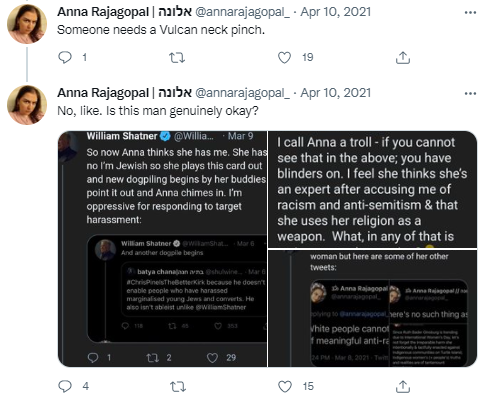Share the 'genuinely okay' tweet

[403, 387]
